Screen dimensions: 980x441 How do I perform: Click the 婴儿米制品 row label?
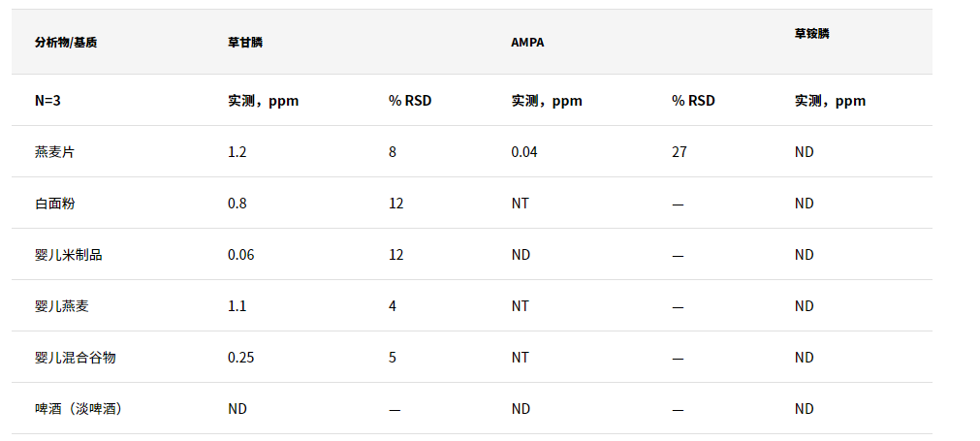[x=68, y=254]
